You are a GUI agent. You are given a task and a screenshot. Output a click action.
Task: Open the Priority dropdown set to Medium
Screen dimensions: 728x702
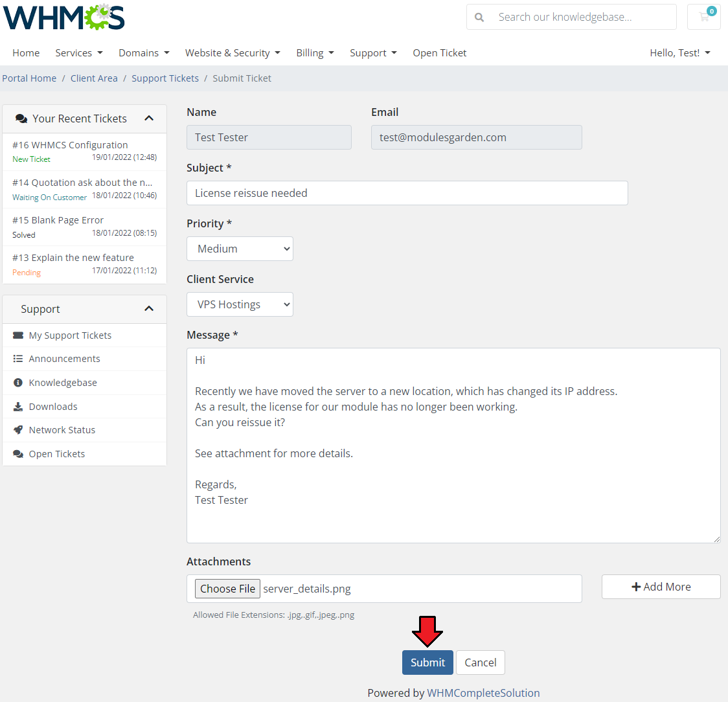[240, 249]
